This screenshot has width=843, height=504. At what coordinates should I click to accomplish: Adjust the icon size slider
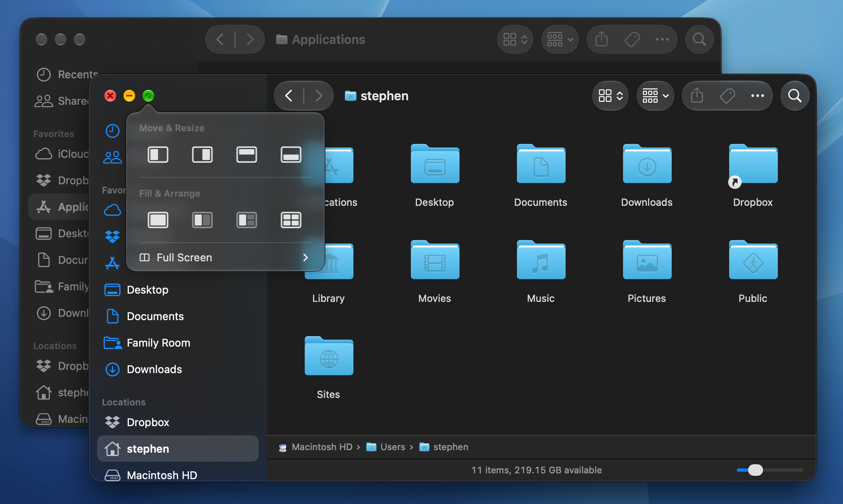[756, 470]
